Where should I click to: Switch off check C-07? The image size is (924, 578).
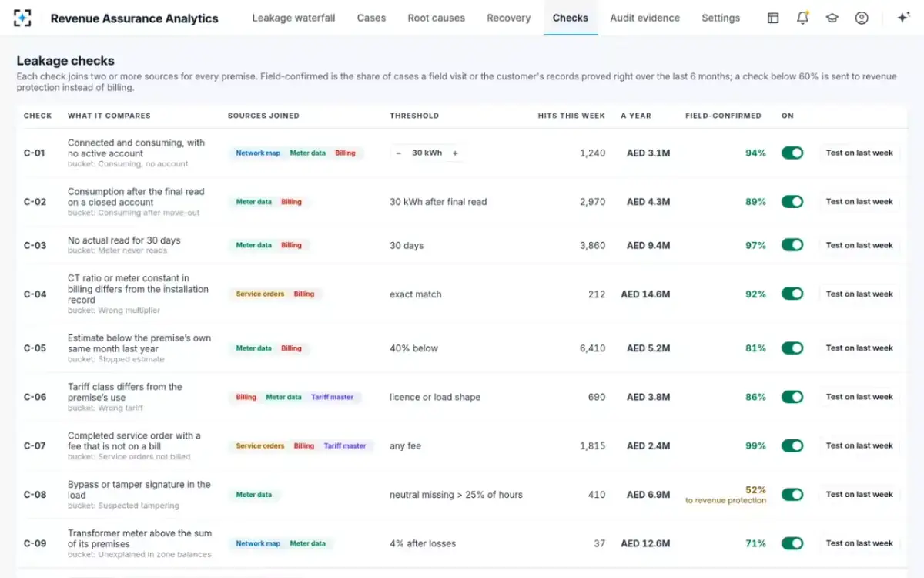(792, 445)
